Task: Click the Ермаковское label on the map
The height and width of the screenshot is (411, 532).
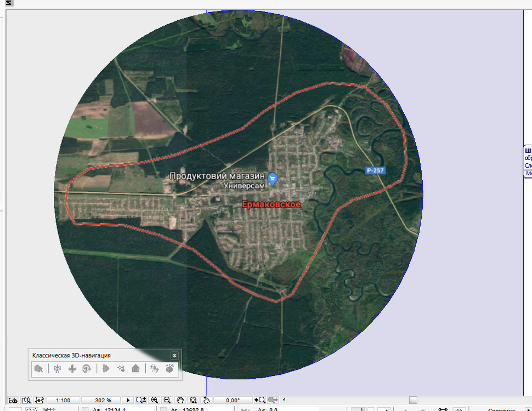Action: click(271, 204)
